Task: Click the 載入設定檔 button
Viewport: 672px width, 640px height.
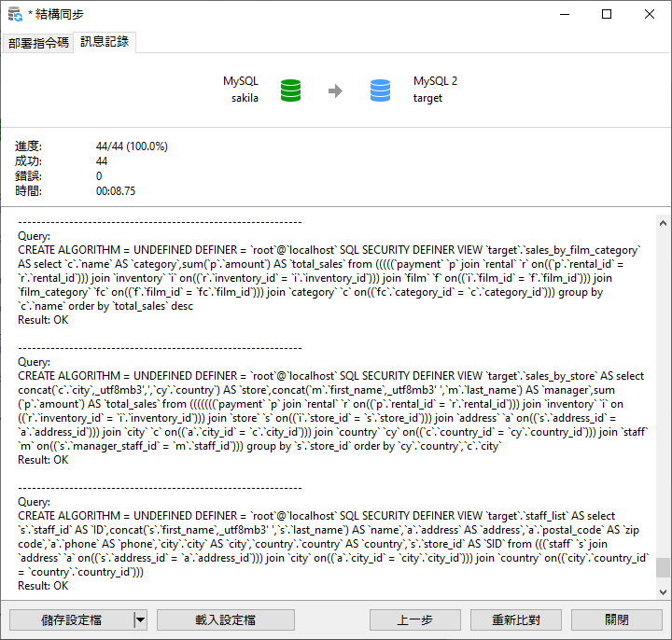Action: click(x=226, y=619)
